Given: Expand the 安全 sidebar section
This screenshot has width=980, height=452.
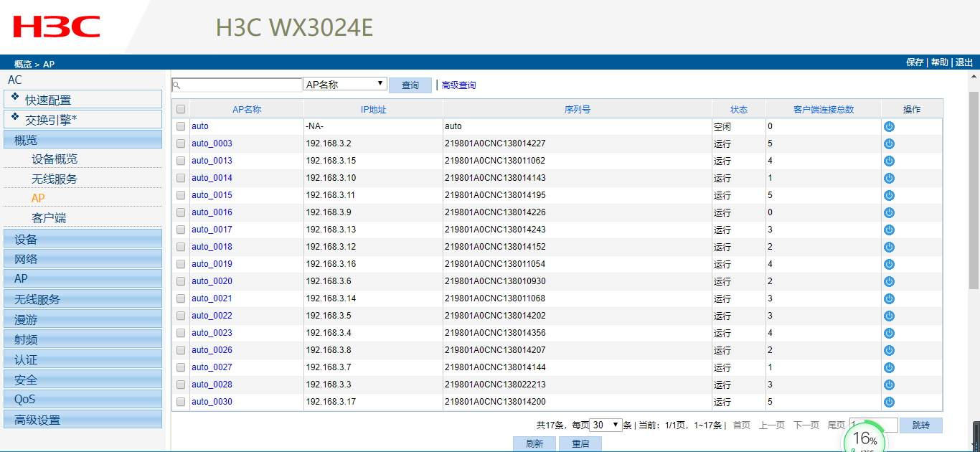Looking at the screenshot, I should pos(83,380).
